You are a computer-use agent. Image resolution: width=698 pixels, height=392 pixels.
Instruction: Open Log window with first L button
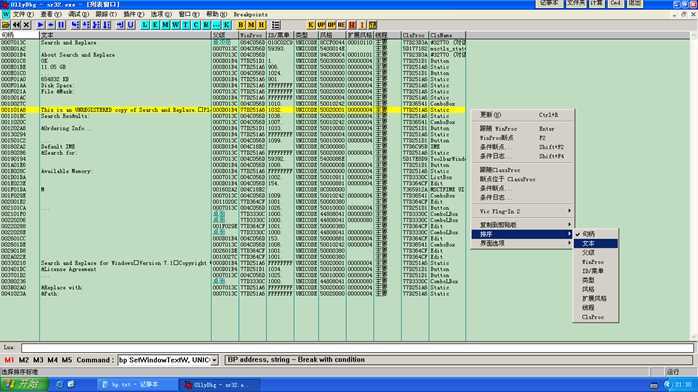tap(145, 25)
